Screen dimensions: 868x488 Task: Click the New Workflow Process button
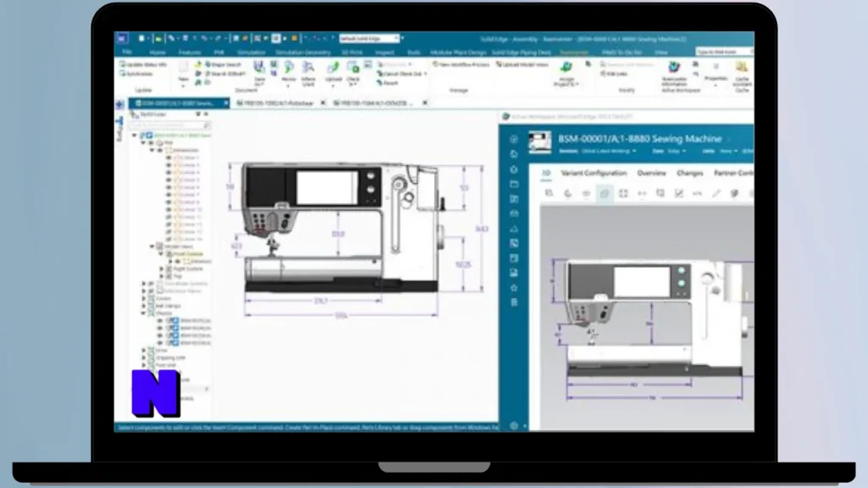click(461, 64)
